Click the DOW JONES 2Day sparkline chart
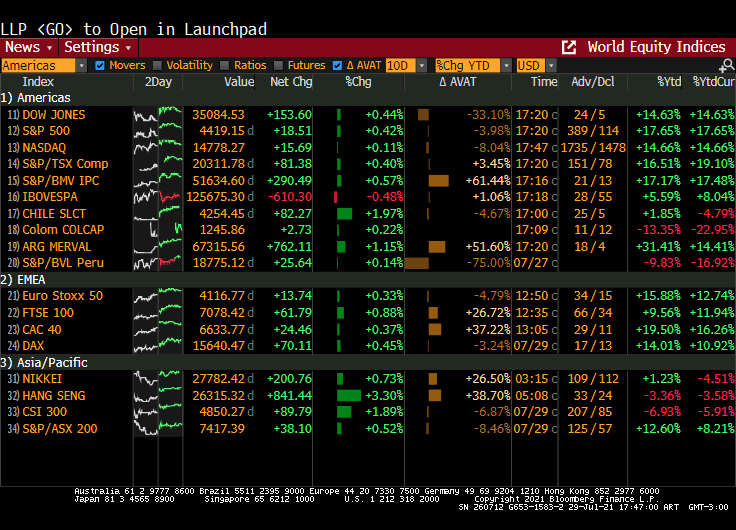 click(158, 115)
